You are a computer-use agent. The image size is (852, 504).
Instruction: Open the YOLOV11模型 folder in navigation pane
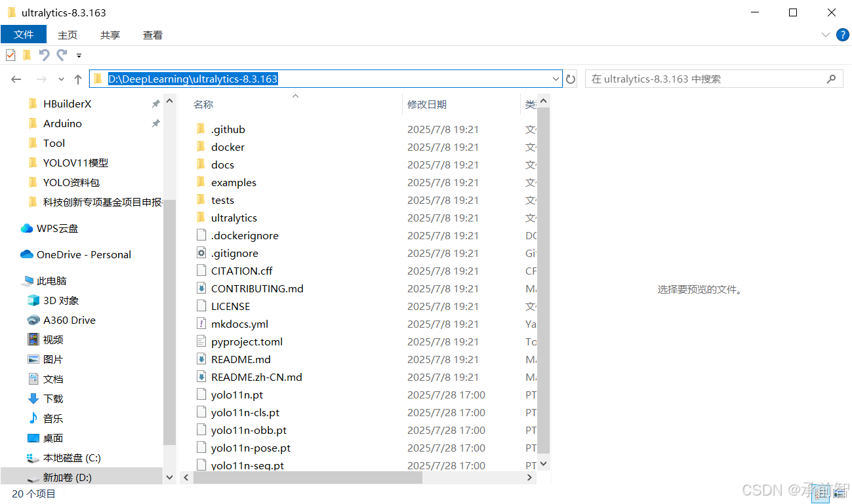click(x=75, y=163)
